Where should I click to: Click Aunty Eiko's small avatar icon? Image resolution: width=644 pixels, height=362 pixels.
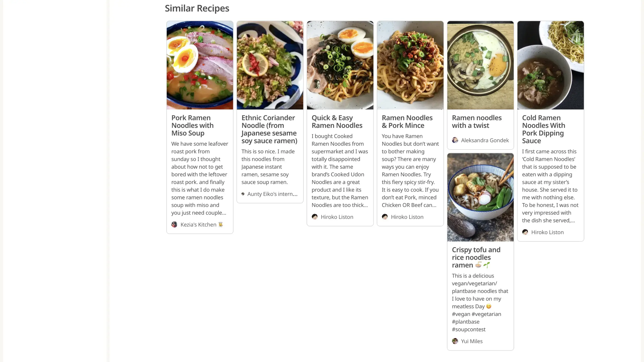click(x=243, y=194)
